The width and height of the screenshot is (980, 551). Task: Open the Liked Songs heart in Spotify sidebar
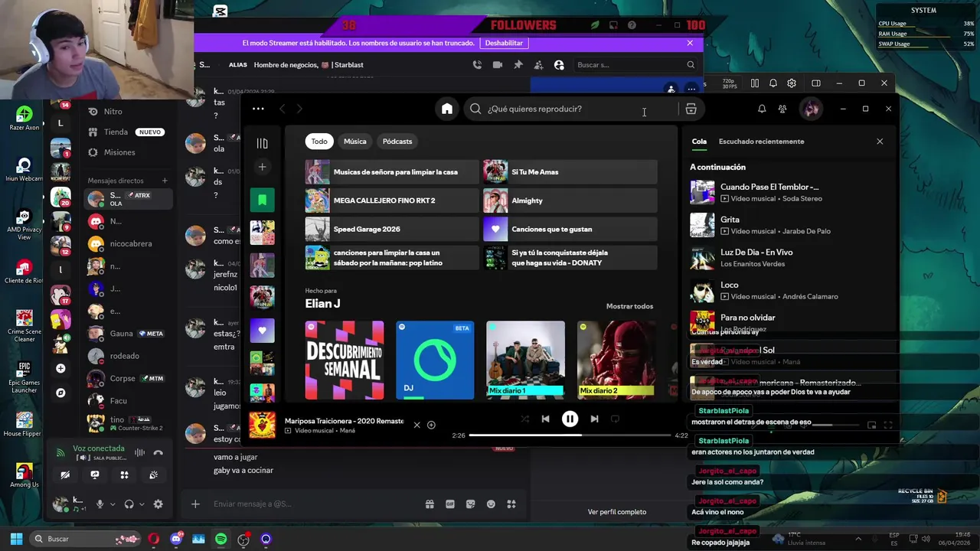coord(262,331)
